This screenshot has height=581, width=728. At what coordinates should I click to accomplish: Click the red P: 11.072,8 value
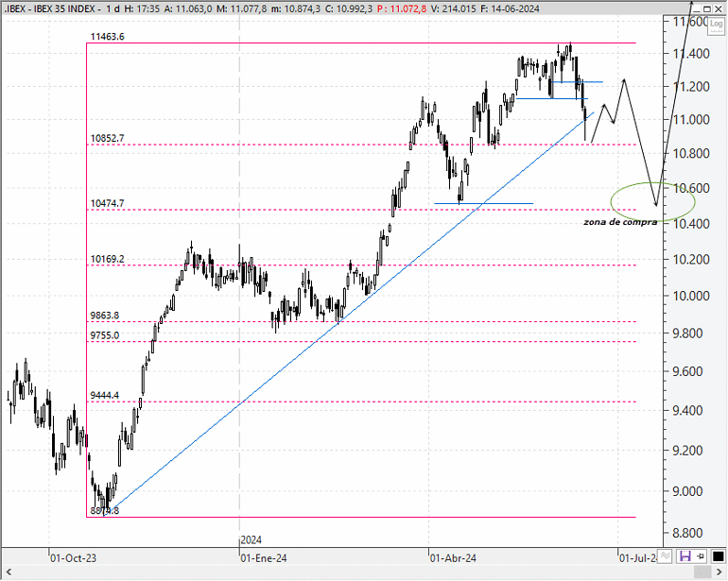pos(401,9)
